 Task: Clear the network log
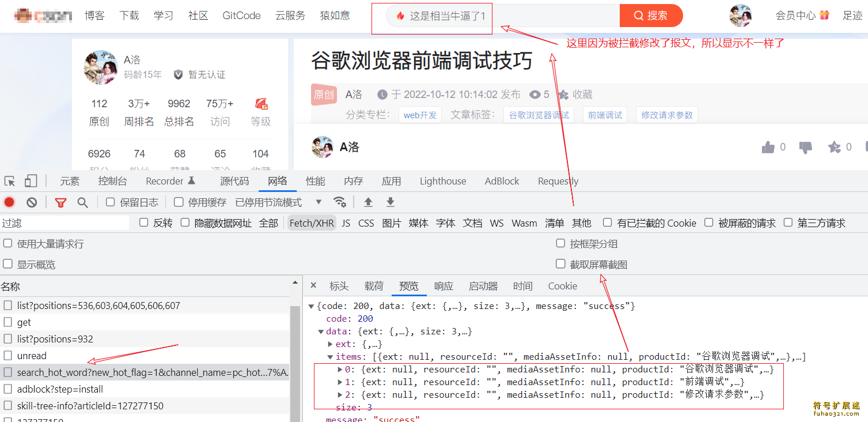click(32, 202)
